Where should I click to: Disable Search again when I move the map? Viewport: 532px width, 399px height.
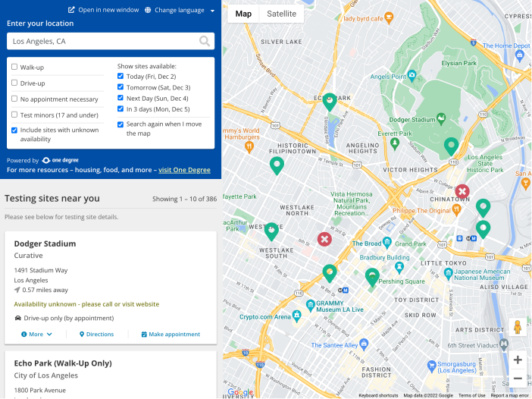(120, 124)
